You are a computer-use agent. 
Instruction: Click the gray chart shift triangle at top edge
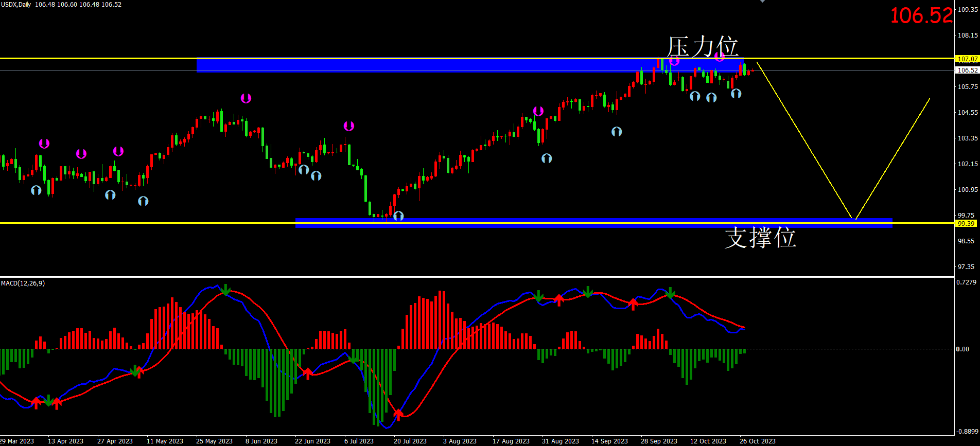click(762, 2)
